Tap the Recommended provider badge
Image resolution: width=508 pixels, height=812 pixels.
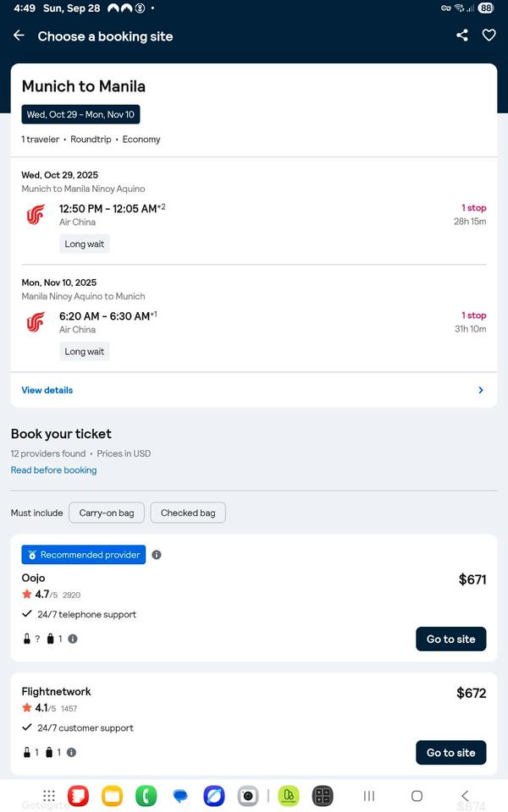[84, 555]
